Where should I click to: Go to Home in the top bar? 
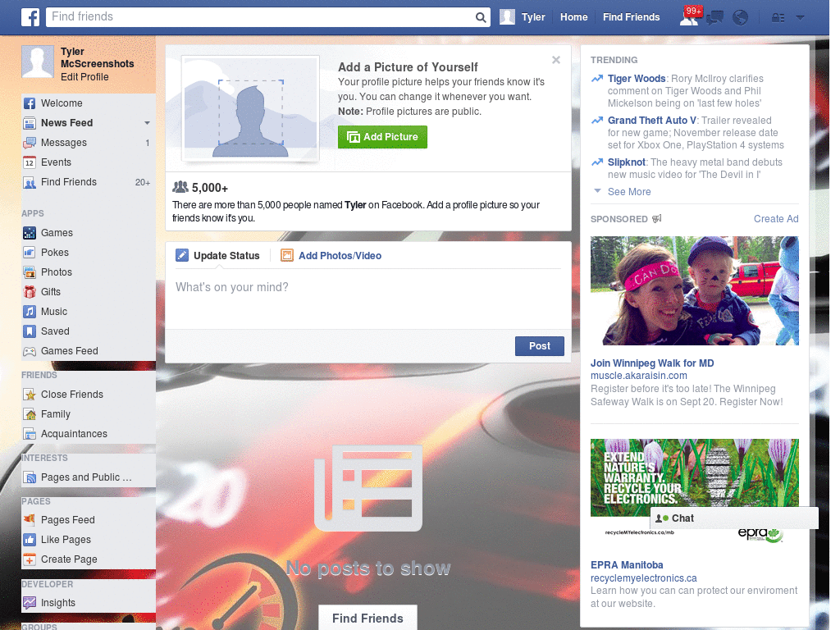(573, 17)
